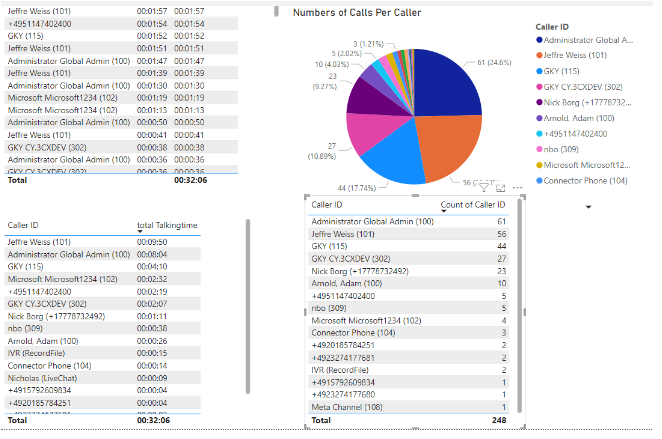Viewport: 662px width, 439px height.
Task: Select IVR (RecordFile) row with count 2
Action: pos(409,370)
